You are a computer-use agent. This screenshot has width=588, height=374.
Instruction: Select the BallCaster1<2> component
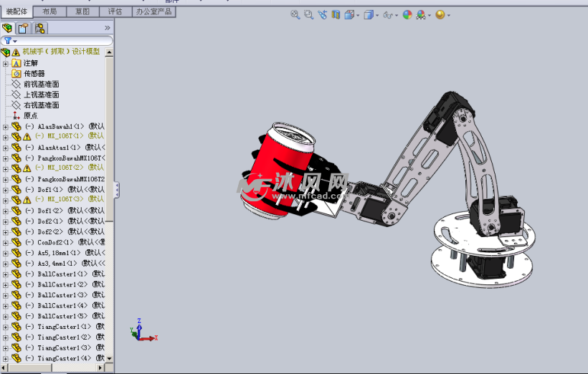point(65,284)
